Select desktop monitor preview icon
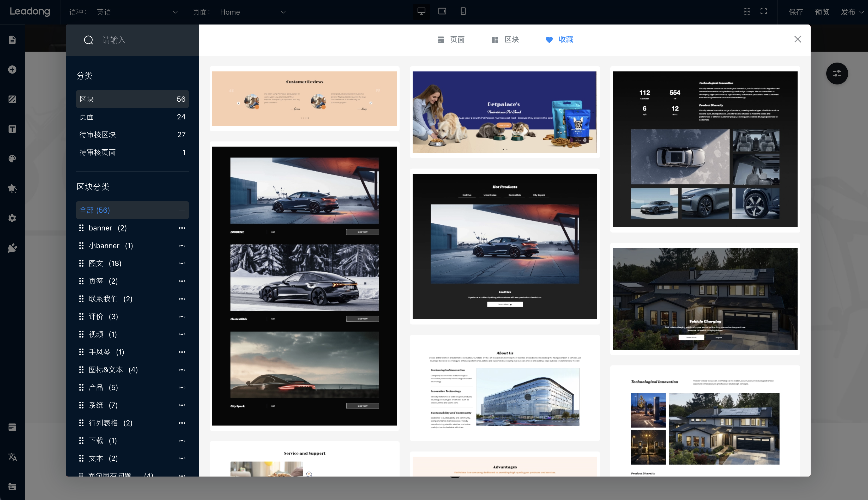The height and width of the screenshot is (500, 868). coord(421,11)
